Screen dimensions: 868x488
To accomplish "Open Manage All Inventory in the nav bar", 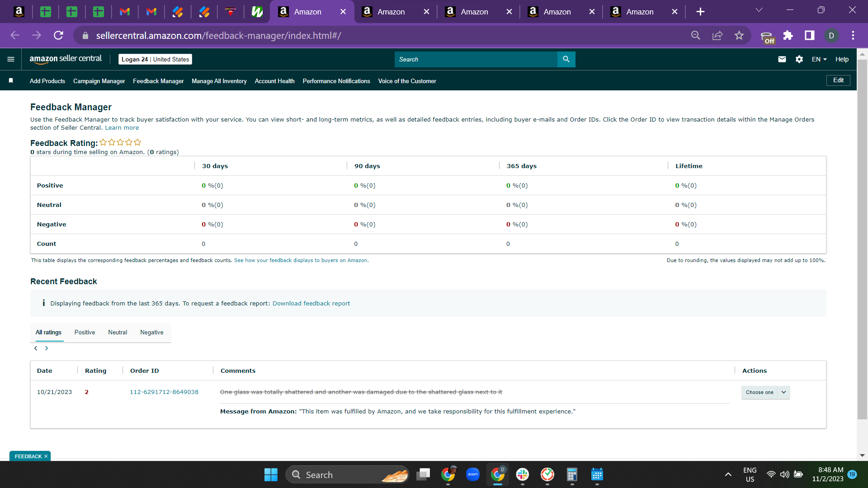I will click(219, 81).
